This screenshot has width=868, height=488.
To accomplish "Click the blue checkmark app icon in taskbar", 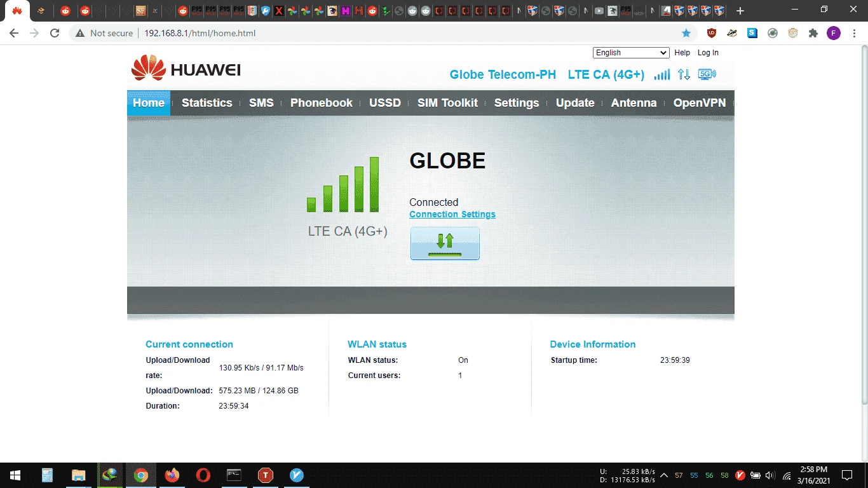I will click(297, 475).
